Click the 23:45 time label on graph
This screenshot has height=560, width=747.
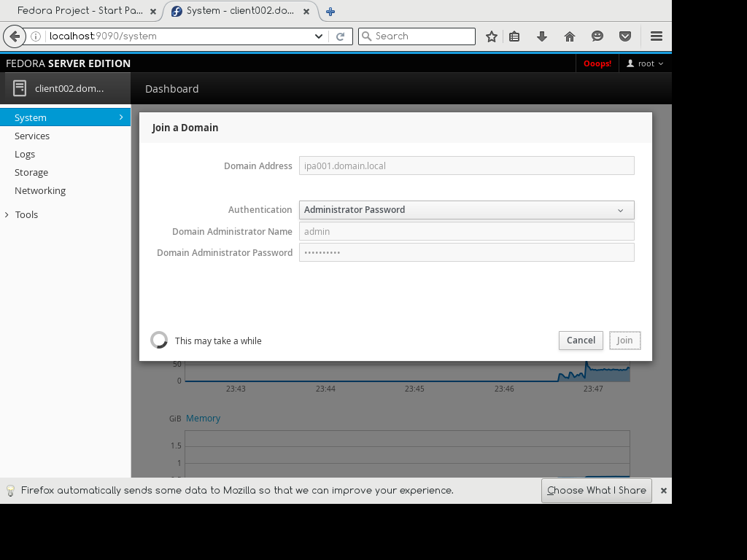(x=414, y=389)
